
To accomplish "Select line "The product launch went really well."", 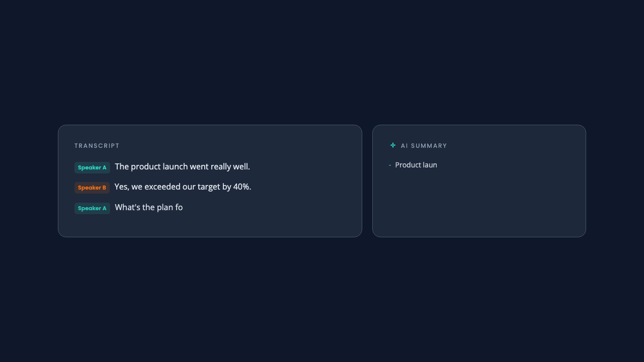I will coord(182,166).
